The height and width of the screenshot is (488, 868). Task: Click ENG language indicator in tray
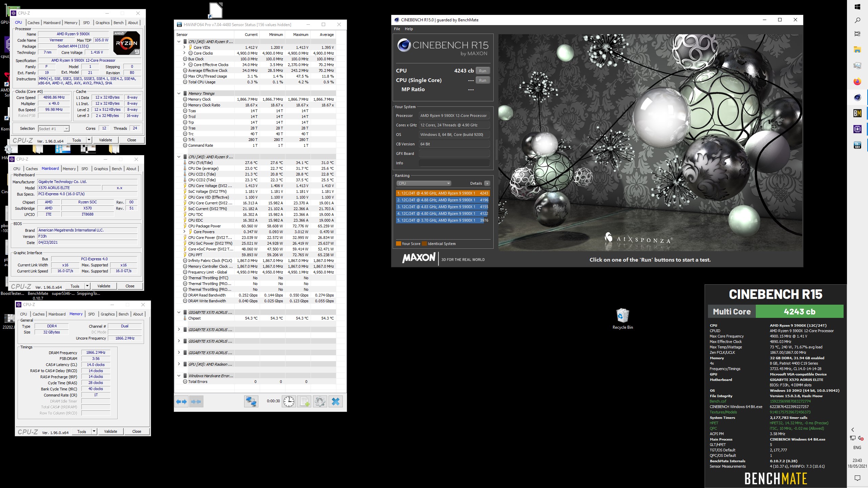click(x=857, y=448)
